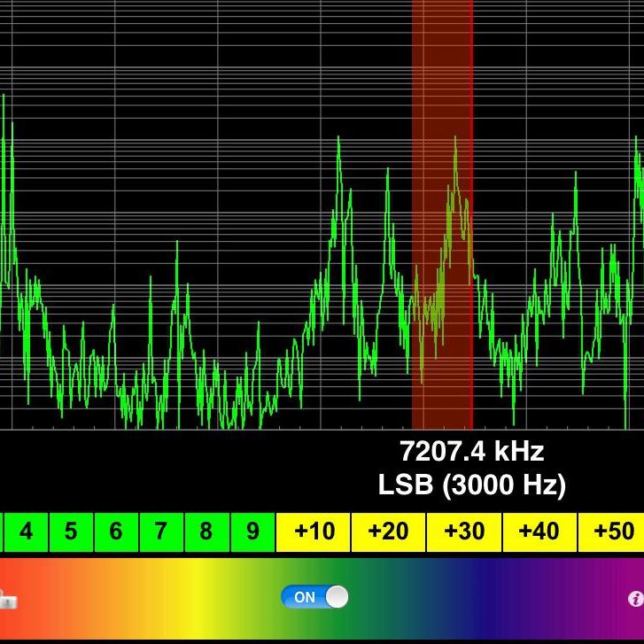This screenshot has height=644, width=644.
Task: Click the yellow +50 S-meter segment
Action: 611,531
